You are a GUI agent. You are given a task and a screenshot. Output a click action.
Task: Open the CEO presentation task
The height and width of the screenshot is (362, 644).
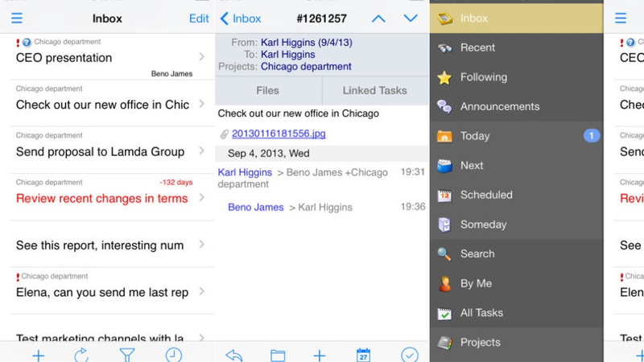(64, 58)
